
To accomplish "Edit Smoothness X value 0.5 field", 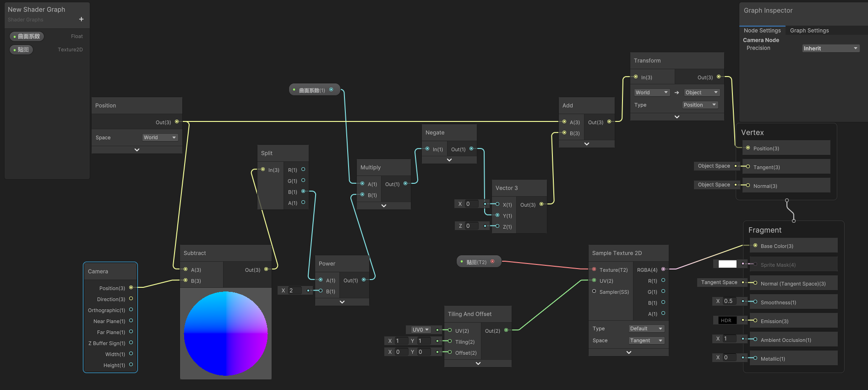I will (x=729, y=301).
